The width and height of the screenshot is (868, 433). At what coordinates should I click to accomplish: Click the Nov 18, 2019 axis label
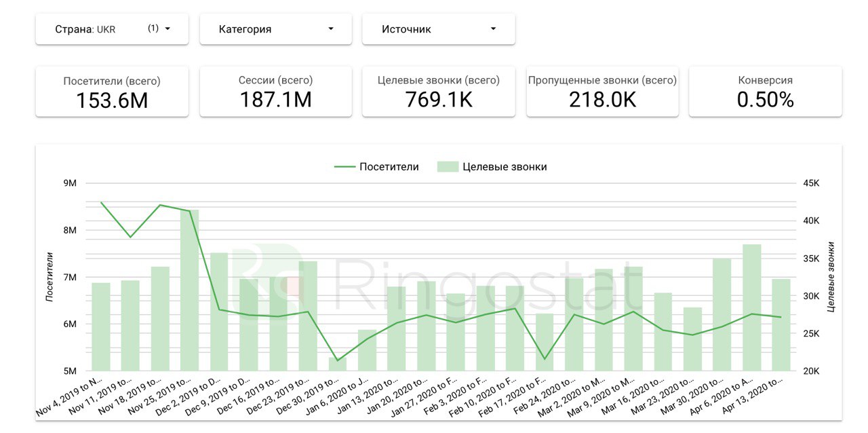[x=129, y=395]
